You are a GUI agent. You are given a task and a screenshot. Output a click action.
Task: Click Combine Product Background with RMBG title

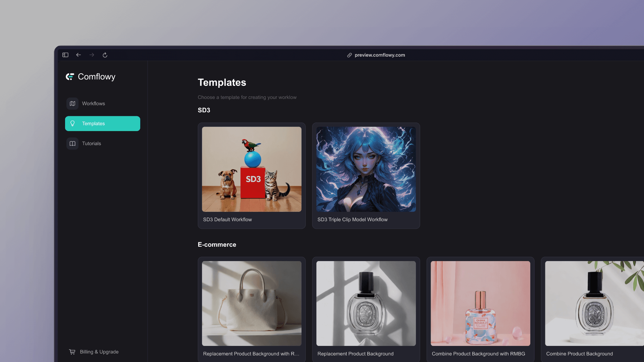click(x=478, y=354)
